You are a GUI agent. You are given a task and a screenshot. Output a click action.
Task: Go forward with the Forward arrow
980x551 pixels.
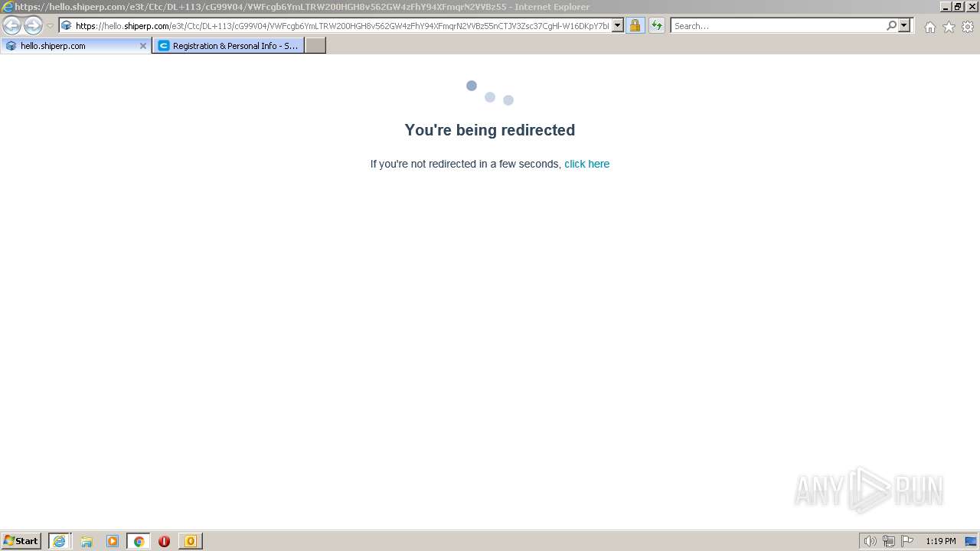click(33, 25)
